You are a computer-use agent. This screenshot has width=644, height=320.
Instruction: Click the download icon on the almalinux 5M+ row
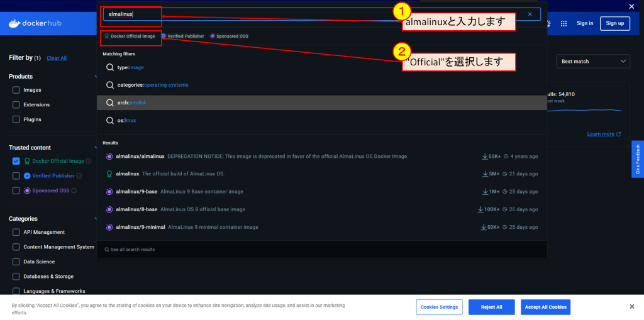tap(485, 174)
